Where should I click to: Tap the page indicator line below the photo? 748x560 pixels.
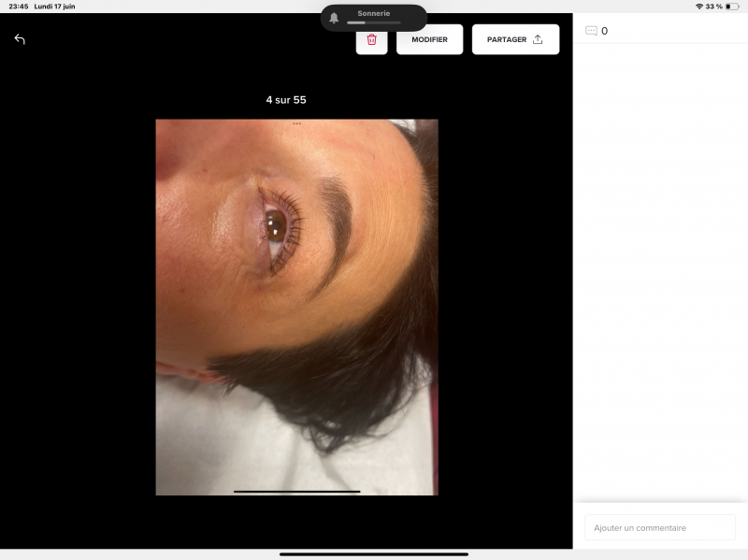[296, 491]
